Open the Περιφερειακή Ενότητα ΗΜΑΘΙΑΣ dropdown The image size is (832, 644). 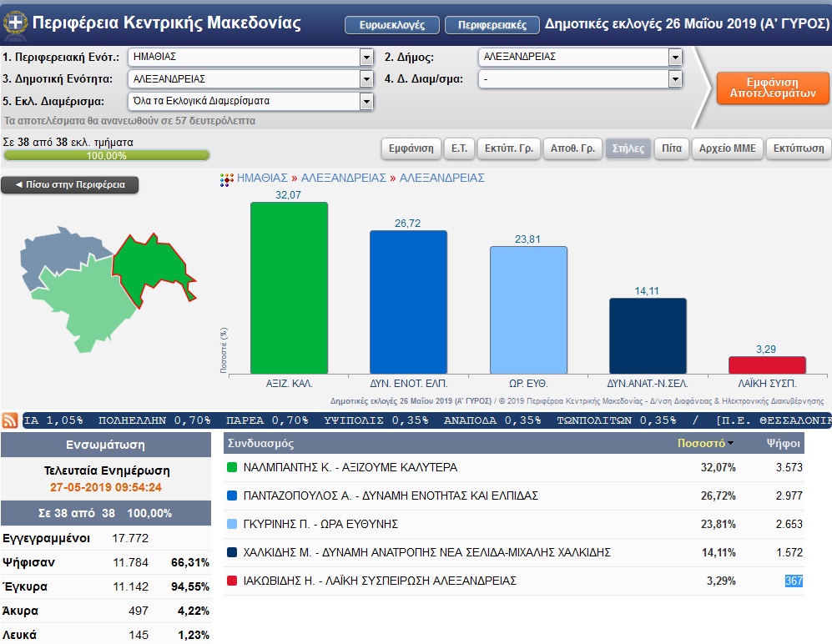[250, 57]
